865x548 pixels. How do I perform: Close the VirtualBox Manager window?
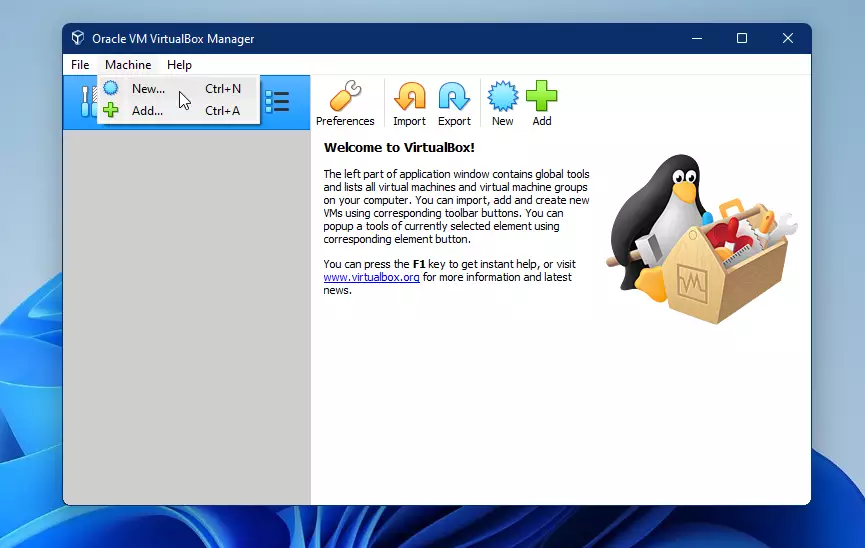788,38
